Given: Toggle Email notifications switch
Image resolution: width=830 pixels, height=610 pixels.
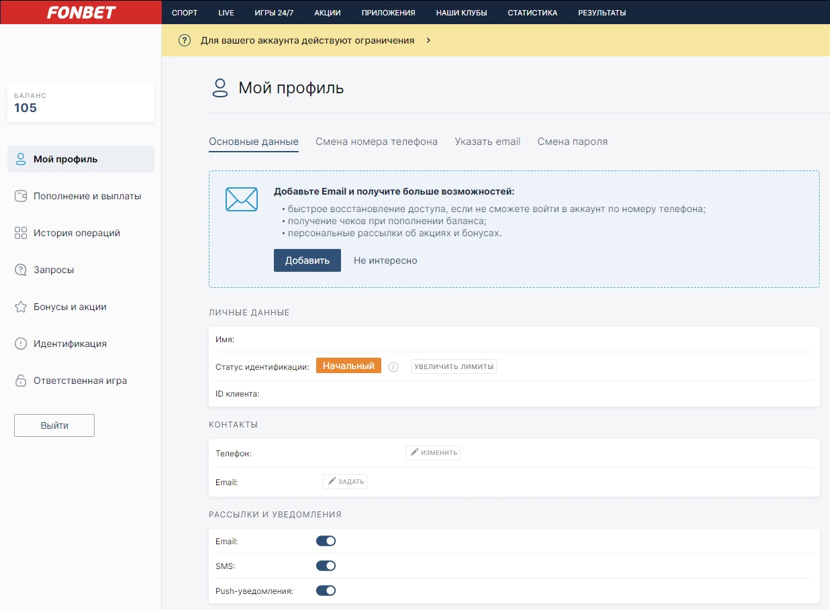Looking at the screenshot, I should point(326,541).
